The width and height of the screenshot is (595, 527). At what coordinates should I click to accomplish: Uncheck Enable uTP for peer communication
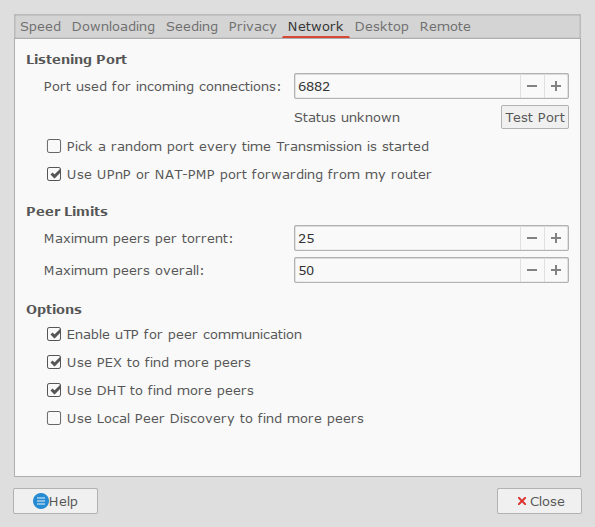point(54,334)
